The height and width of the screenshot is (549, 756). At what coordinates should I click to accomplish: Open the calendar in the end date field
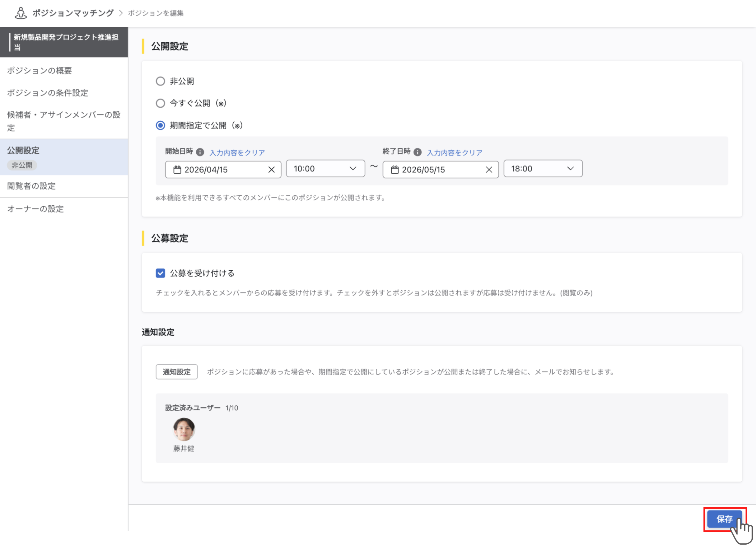396,170
